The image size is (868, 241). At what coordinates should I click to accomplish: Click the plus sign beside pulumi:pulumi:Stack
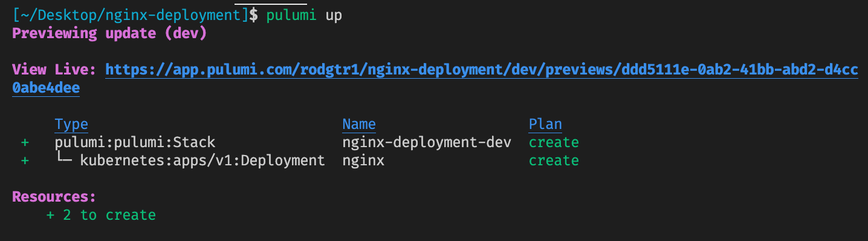pos(25,142)
